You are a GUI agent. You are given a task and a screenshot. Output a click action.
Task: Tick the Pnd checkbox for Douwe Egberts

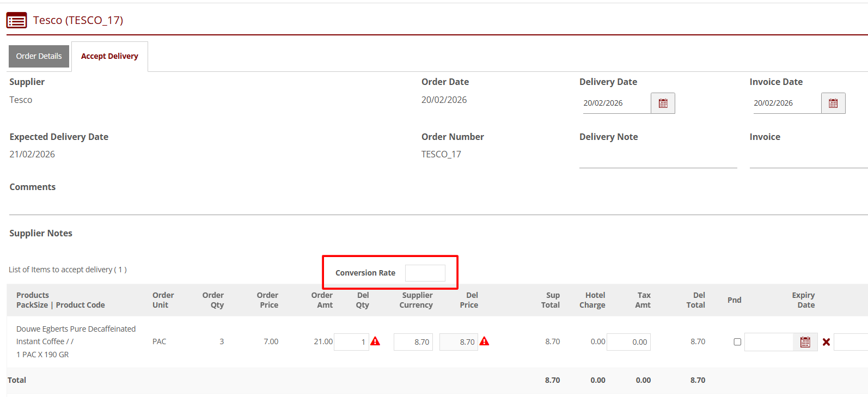[x=737, y=342]
